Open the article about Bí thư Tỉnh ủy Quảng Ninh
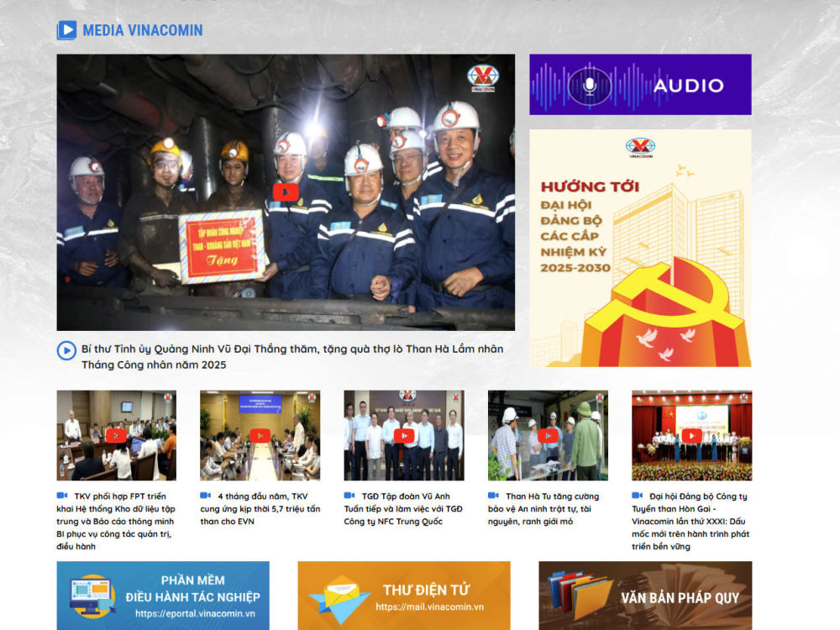Screen dimensions: 840x630 pos(292,357)
